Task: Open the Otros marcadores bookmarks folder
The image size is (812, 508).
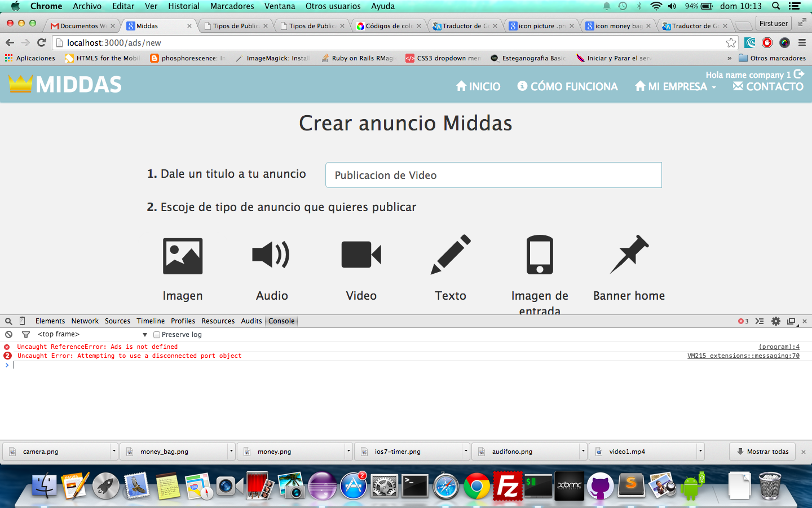Action: pos(773,58)
